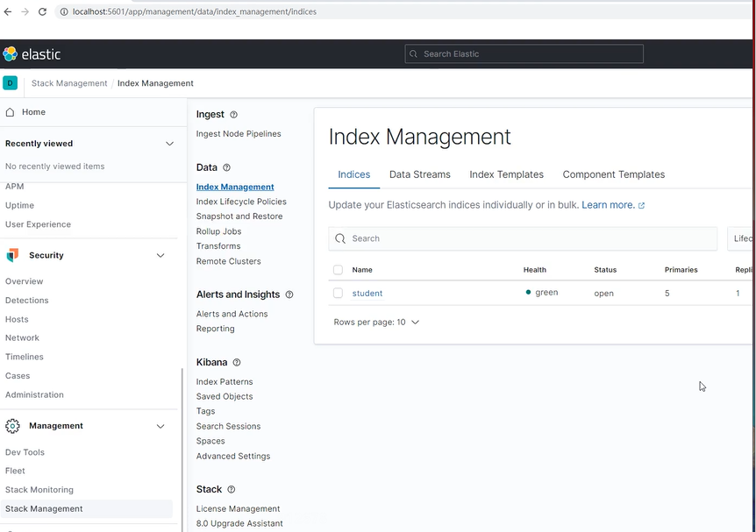Open the student index link

(x=367, y=293)
